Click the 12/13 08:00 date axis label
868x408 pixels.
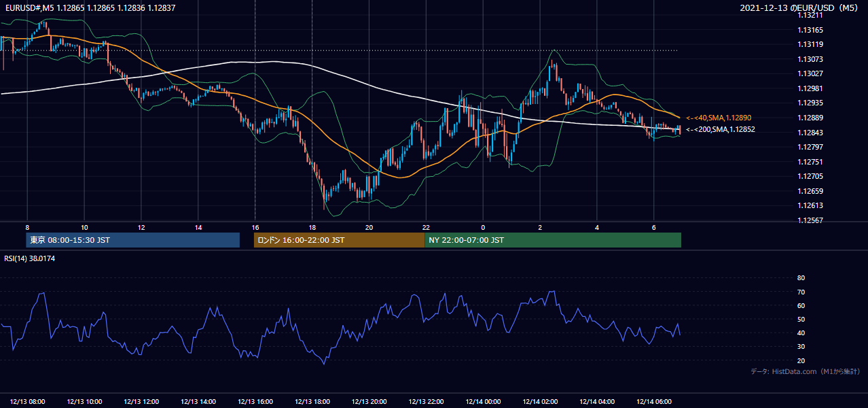[28, 402]
